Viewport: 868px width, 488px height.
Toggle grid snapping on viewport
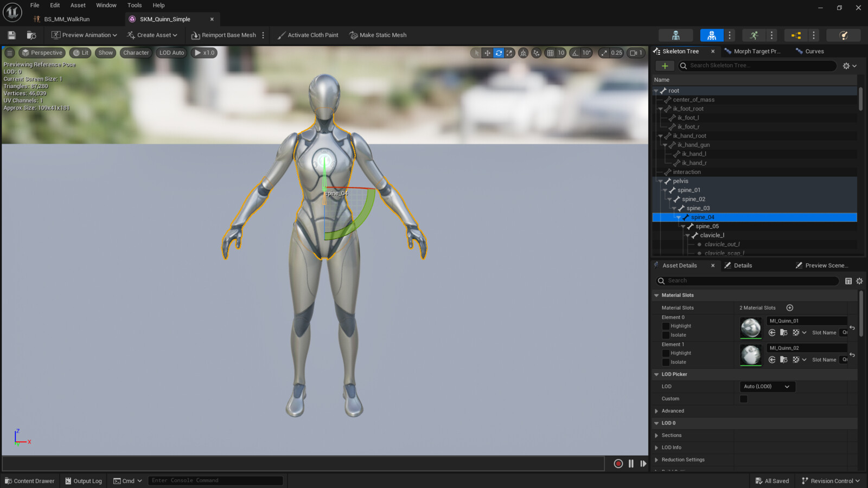point(550,53)
